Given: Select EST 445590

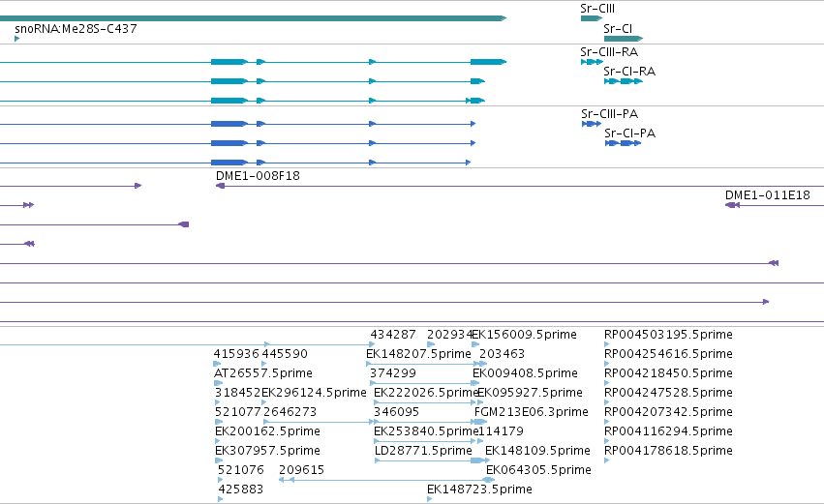Looking at the screenshot, I should click(x=285, y=354).
